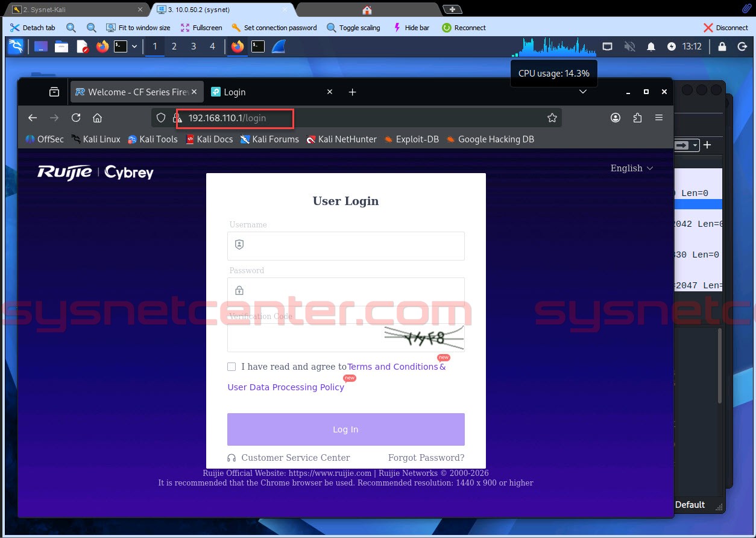Switch to workspace 3
The height and width of the screenshot is (538, 756).
tap(194, 46)
